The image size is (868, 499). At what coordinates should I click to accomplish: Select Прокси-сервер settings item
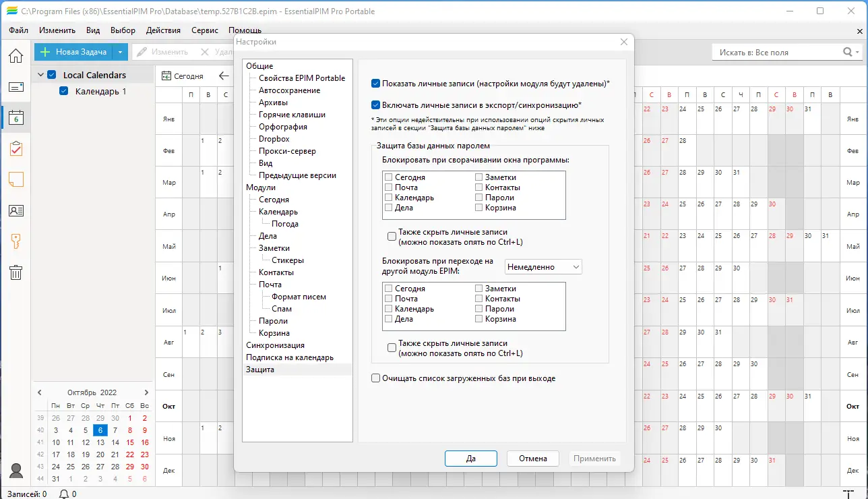(x=288, y=151)
